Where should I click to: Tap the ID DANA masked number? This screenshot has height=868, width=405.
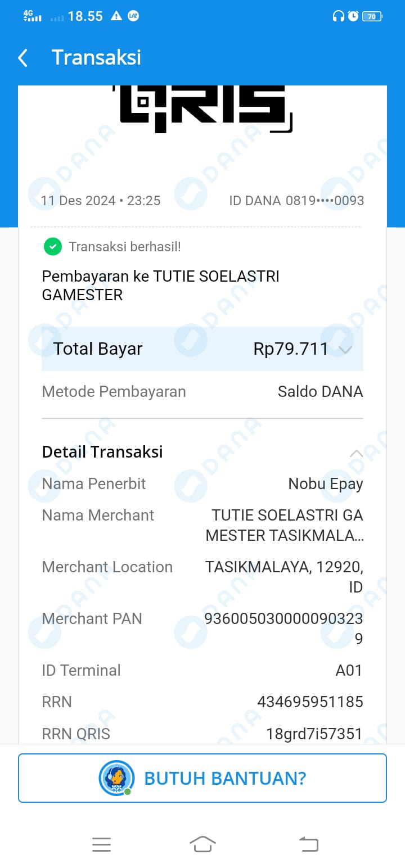click(325, 201)
